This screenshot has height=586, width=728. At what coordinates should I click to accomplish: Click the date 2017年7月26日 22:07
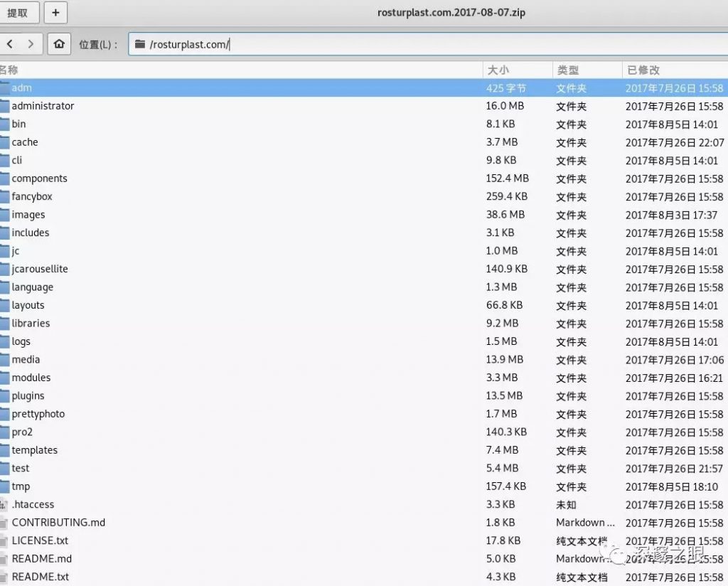click(675, 142)
